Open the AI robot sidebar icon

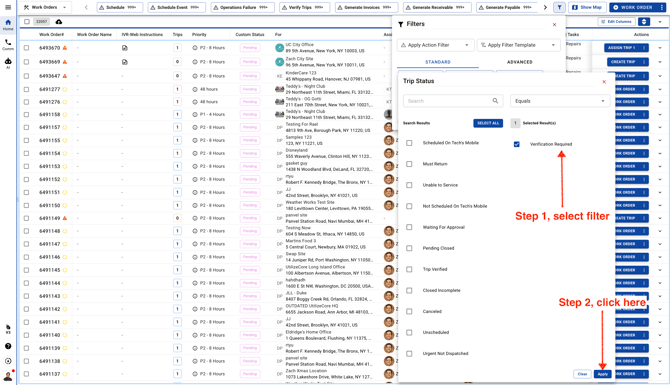(8, 63)
